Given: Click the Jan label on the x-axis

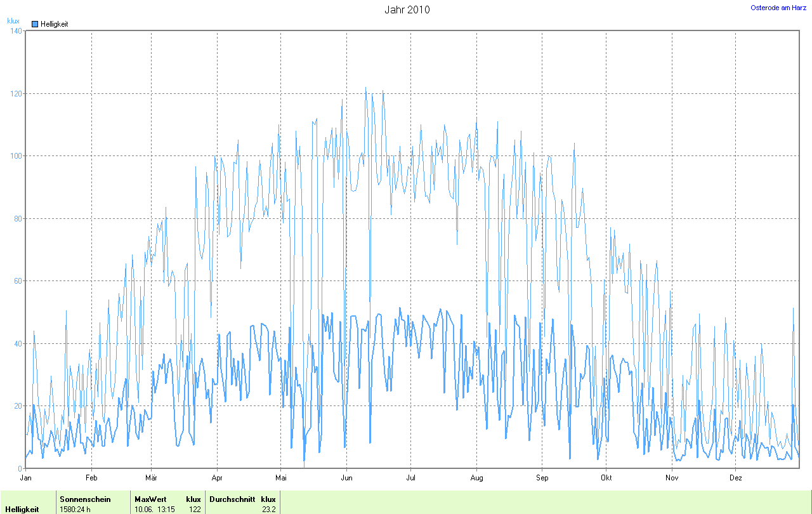Looking at the screenshot, I should (x=26, y=478).
